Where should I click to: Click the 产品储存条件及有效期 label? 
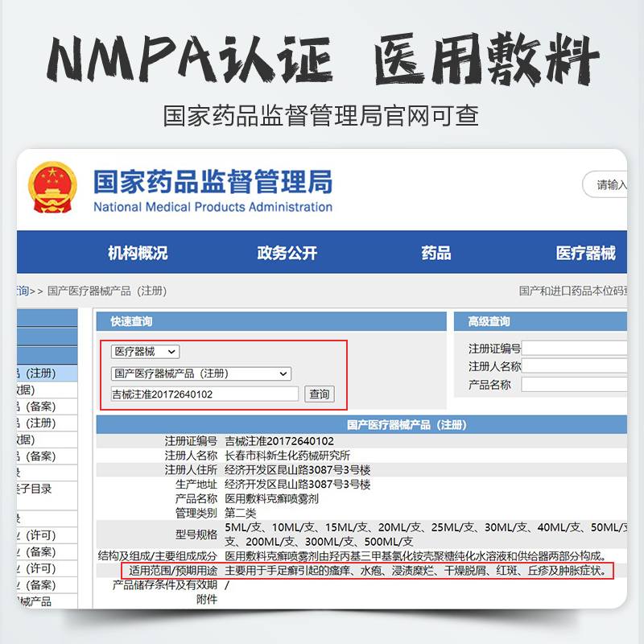(165, 585)
